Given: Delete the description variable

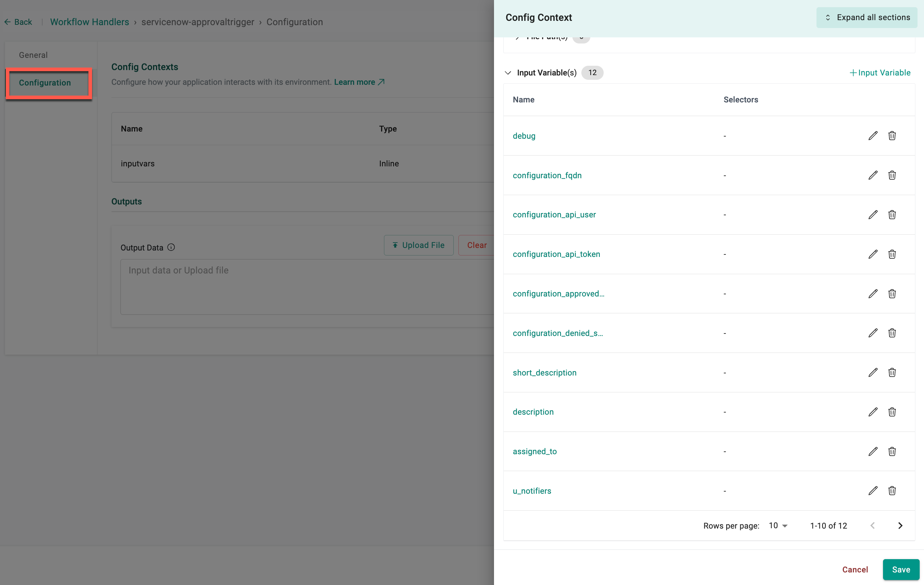Looking at the screenshot, I should tap(892, 412).
